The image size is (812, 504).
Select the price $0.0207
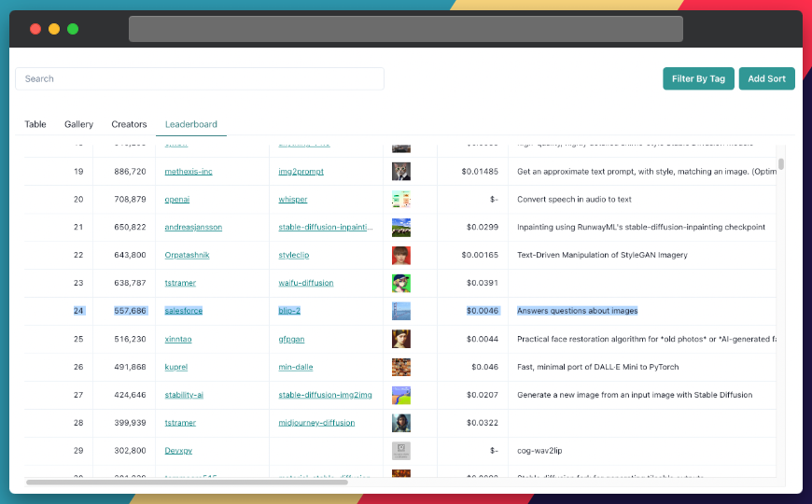[x=483, y=395]
